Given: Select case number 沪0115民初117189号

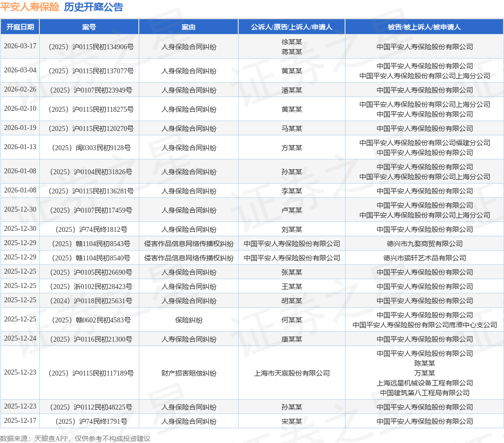Looking at the screenshot, I should (x=91, y=373).
